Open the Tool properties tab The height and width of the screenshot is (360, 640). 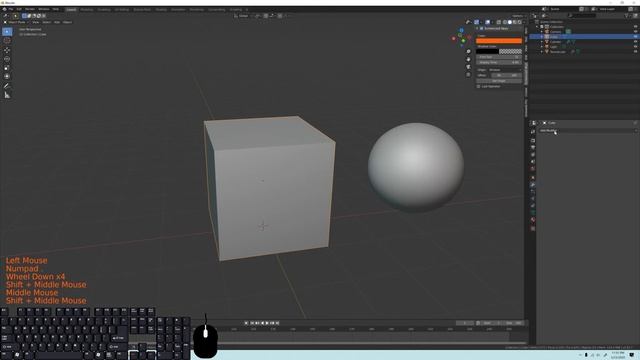tap(533, 132)
